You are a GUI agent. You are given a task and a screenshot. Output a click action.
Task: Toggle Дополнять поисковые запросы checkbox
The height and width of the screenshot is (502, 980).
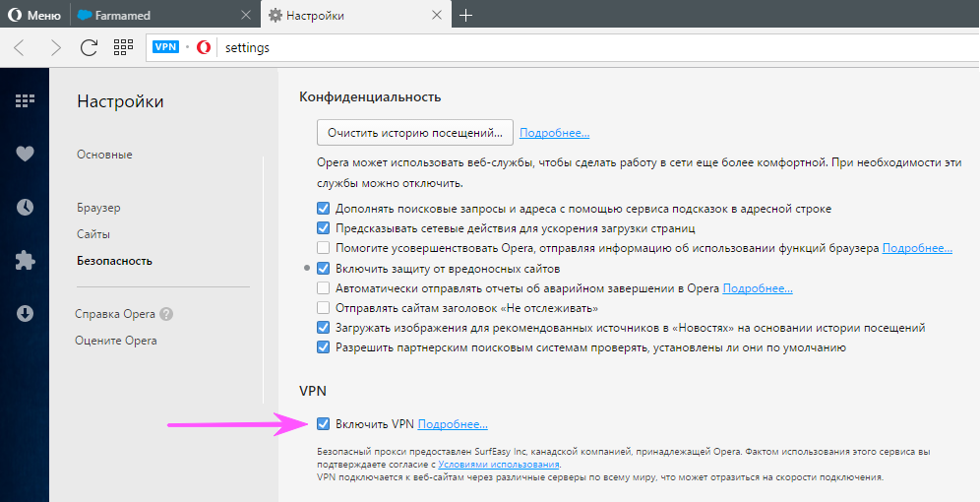(323, 208)
